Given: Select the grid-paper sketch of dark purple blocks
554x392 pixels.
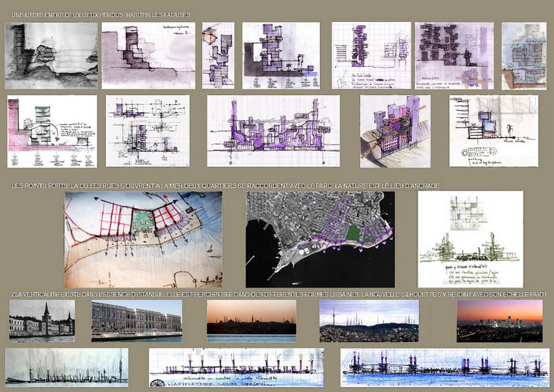Looking at the screenshot, I should tap(454, 56).
